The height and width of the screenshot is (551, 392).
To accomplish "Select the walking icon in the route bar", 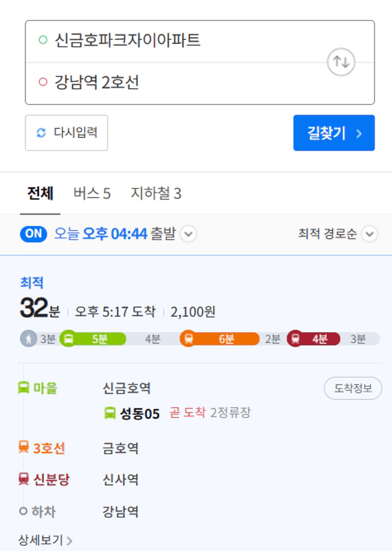I will click(x=28, y=339).
